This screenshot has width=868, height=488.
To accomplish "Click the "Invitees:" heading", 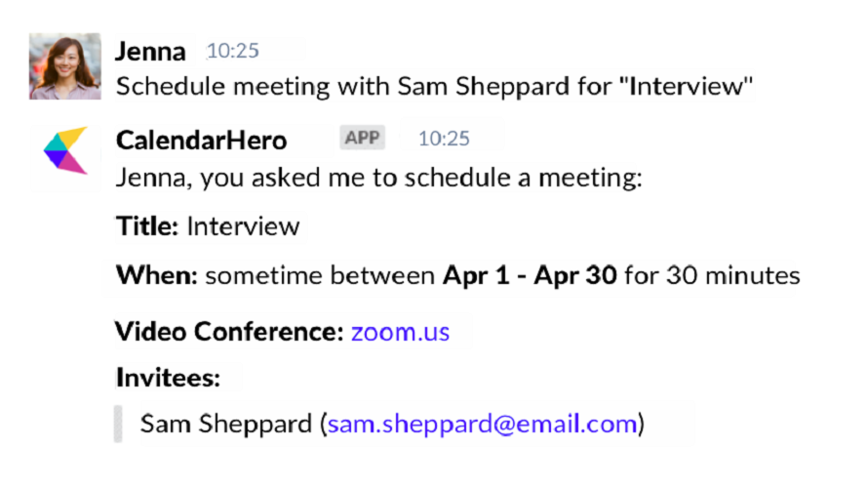I will point(168,377).
